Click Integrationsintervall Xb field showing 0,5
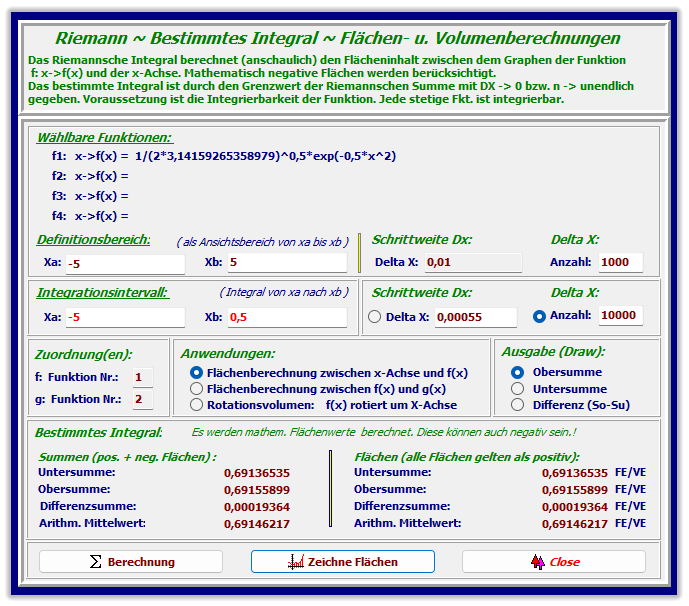The width and height of the screenshot is (689, 606). (x=286, y=317)
